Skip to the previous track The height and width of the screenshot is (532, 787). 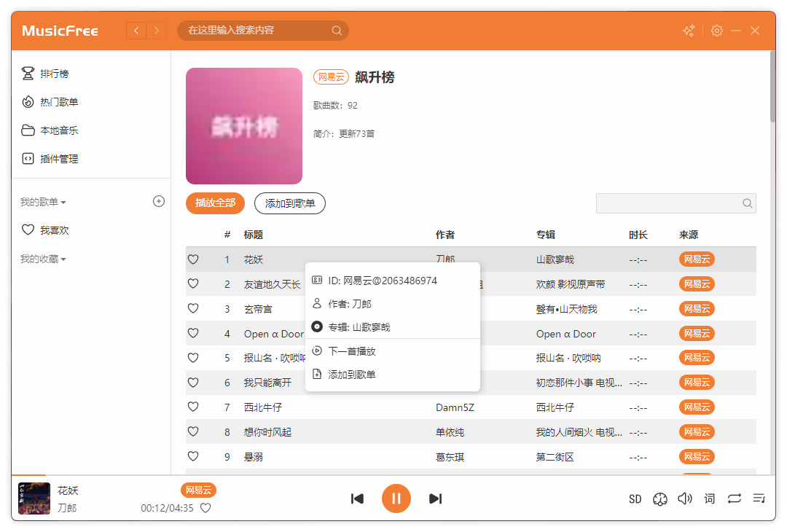pos(357,498)
